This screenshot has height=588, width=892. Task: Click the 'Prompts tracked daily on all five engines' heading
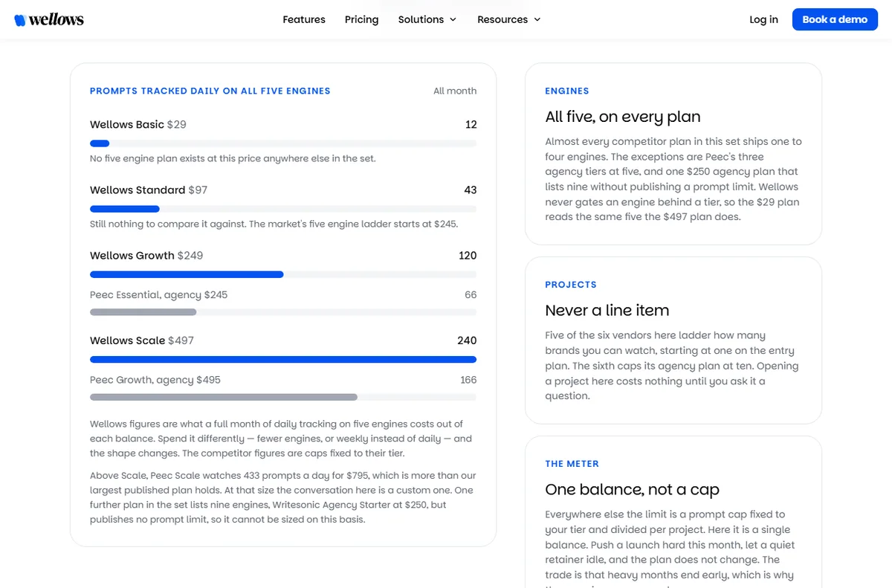pyautogui.click(x=210, y=91)
